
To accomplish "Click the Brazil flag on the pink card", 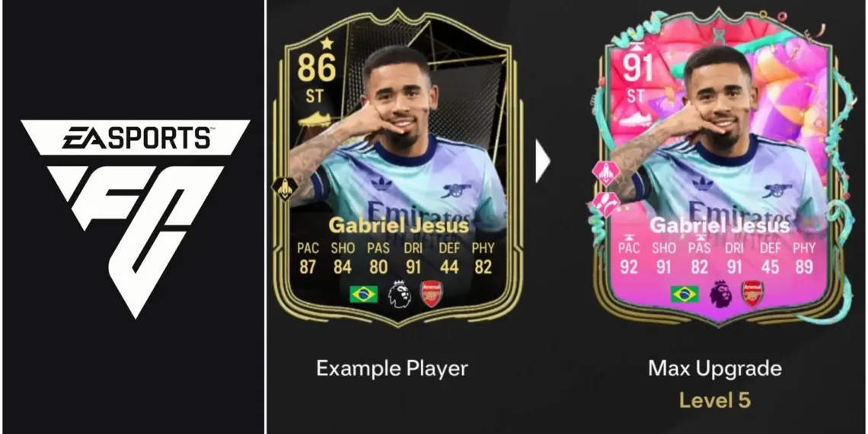I will (x=685, y=294).
